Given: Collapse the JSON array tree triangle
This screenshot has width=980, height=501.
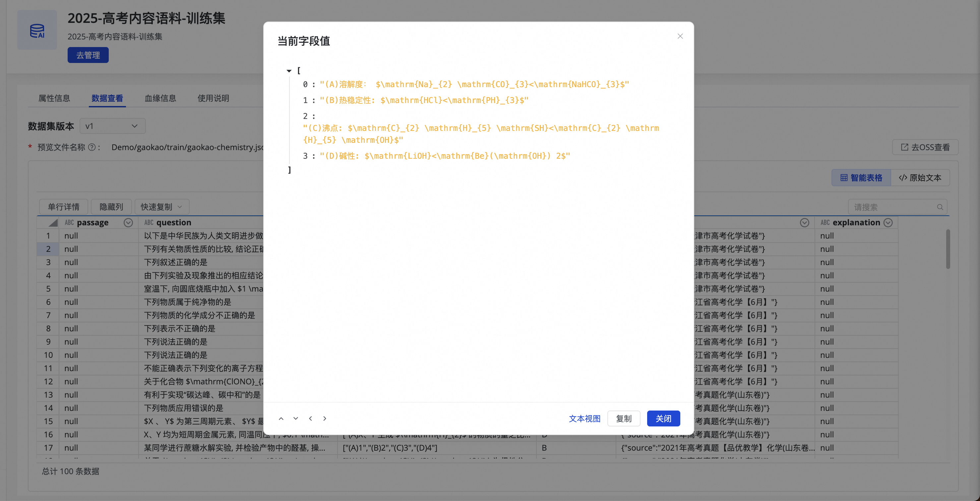Looking at the screenshot, I should click(289, 71).
